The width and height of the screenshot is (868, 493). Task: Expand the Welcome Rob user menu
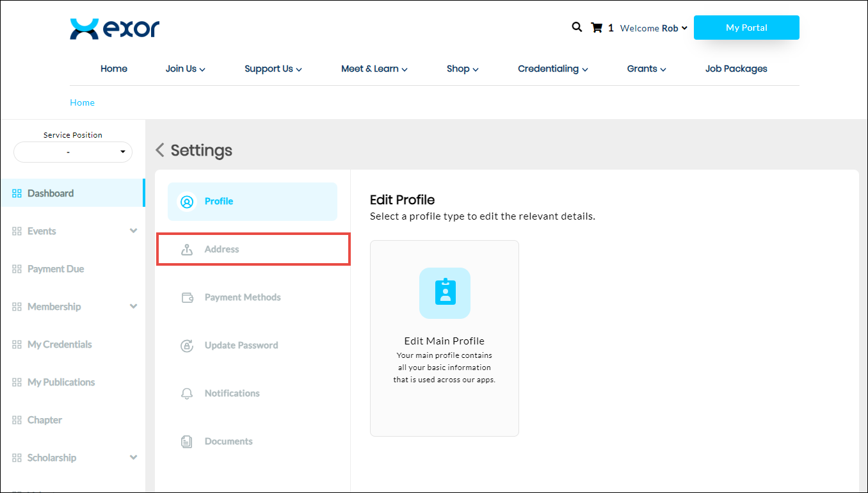pyautogui.click(x=653, y=28)
